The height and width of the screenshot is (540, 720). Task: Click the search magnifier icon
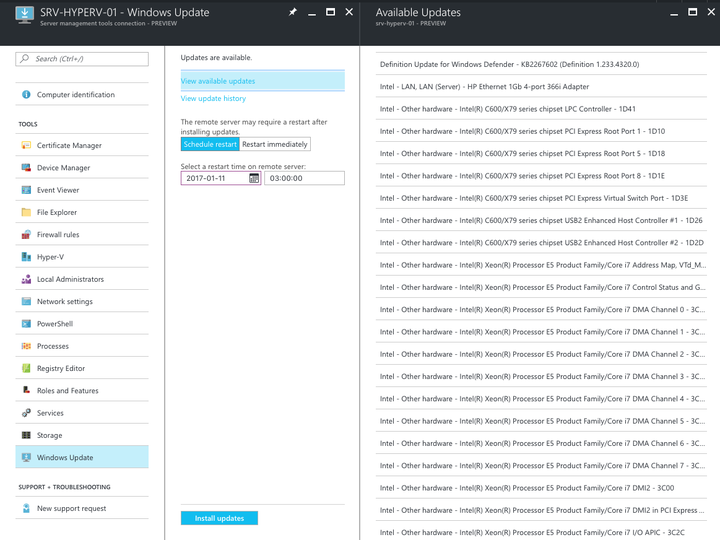25,59
